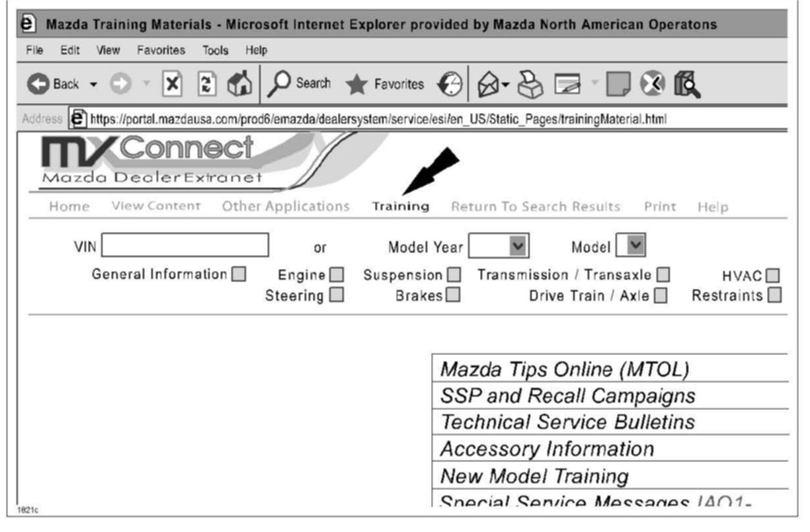Check the General Information checkbox

pos(239,274)
